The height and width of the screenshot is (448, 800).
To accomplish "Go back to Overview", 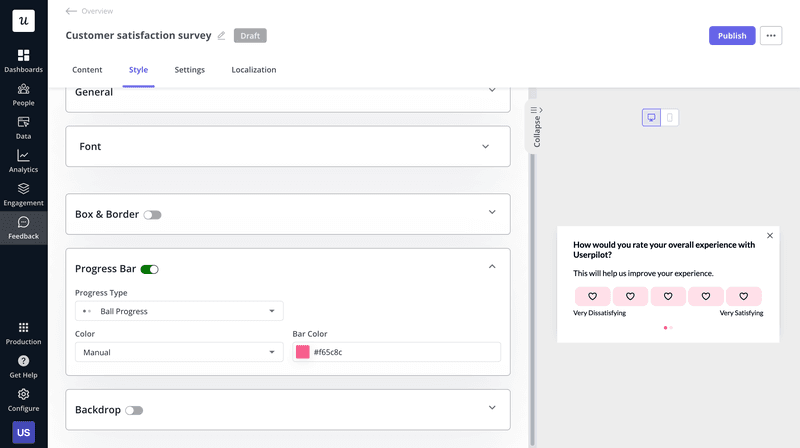I will pyautogui.click(x=89, y=11).
